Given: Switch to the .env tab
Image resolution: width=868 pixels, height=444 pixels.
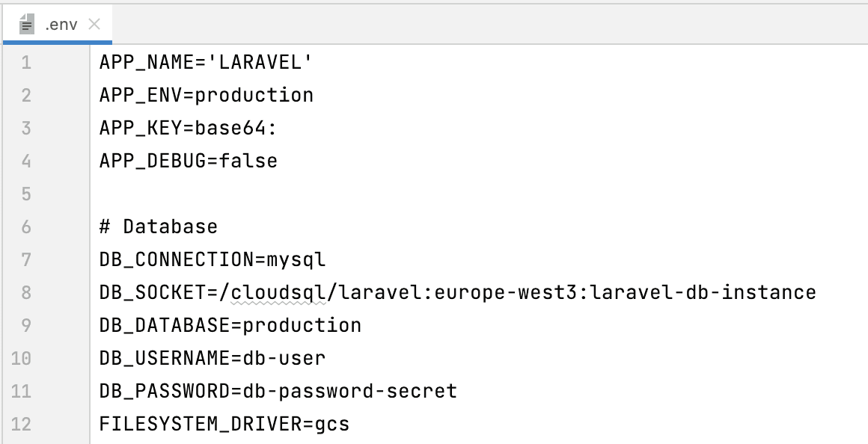Looking at the screenshot, I should pos(56,23).
